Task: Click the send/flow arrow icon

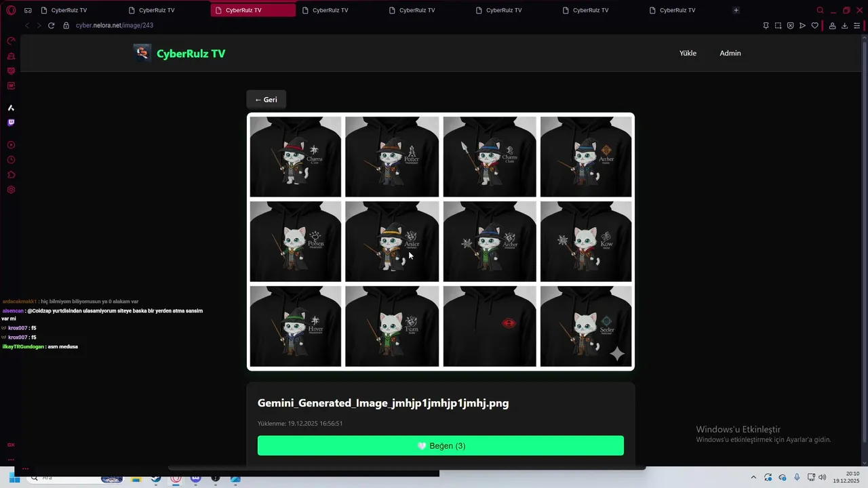Action: [802, 26]
